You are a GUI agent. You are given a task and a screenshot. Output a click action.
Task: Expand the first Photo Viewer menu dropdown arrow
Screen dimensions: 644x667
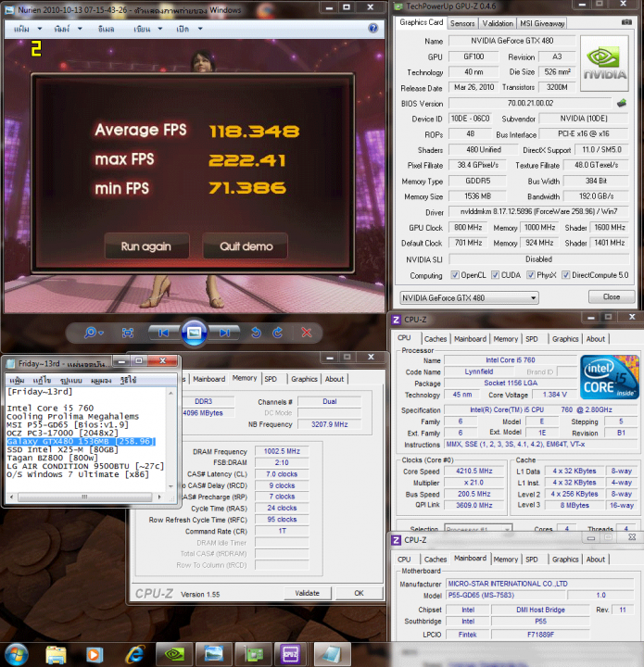[x=40, y=29]
